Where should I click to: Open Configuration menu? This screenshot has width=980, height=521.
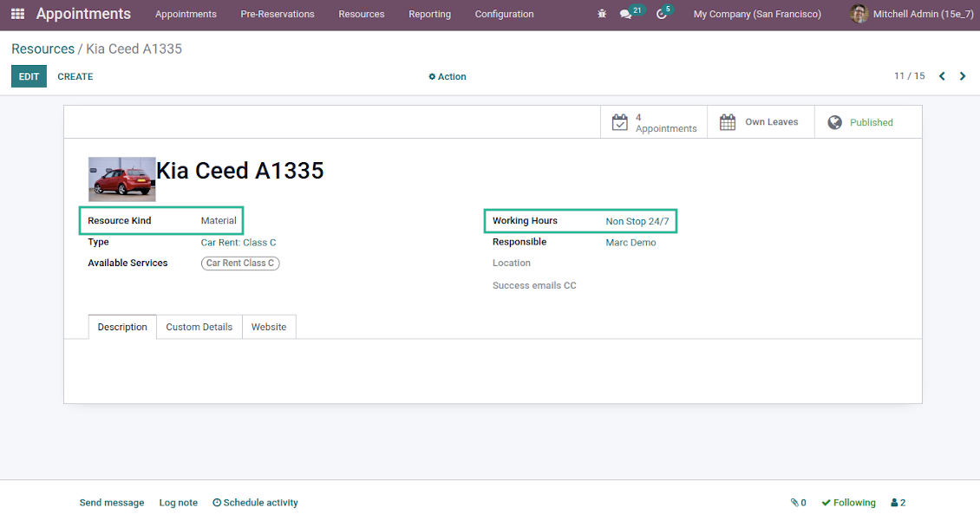click(x=504, y=14)
